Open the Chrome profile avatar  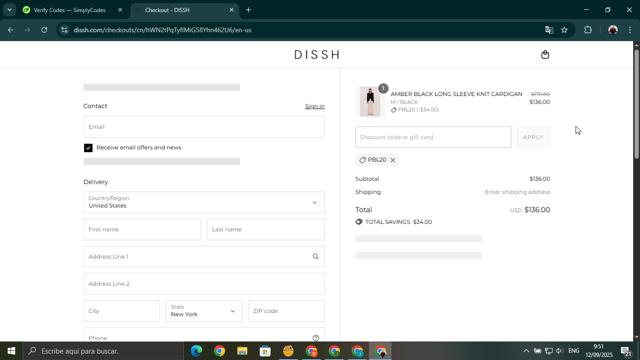click(613, 30)
